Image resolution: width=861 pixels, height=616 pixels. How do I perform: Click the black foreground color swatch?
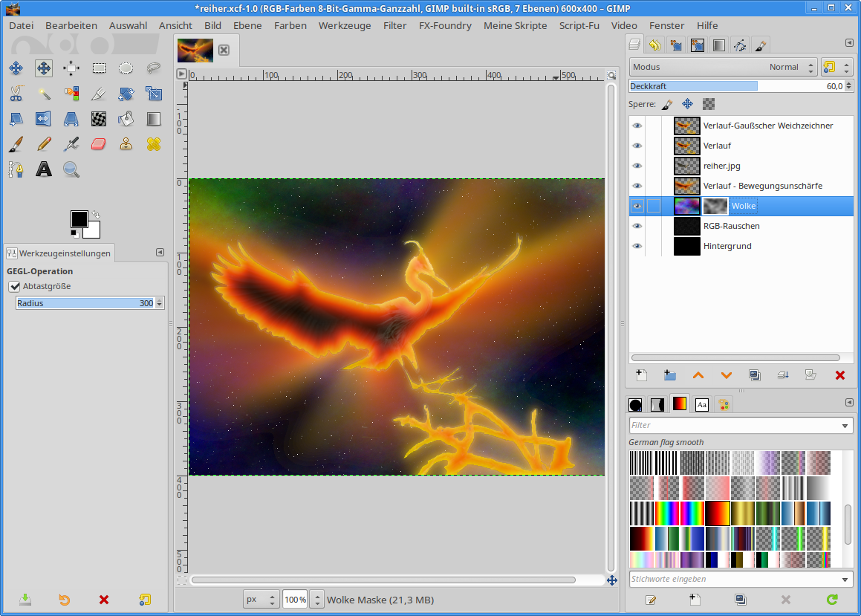tap(79, 218)
